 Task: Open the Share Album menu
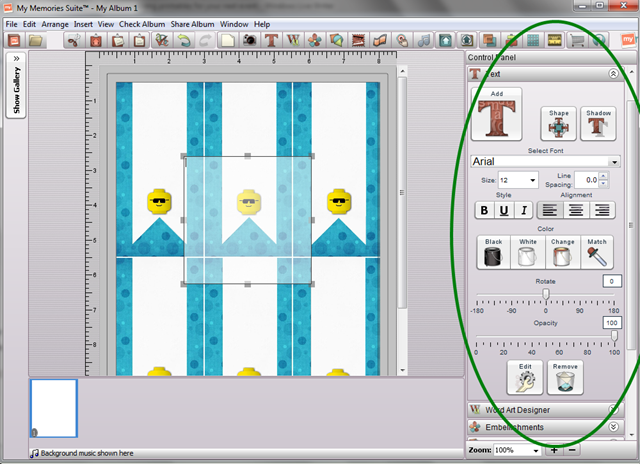pos(192,24)
